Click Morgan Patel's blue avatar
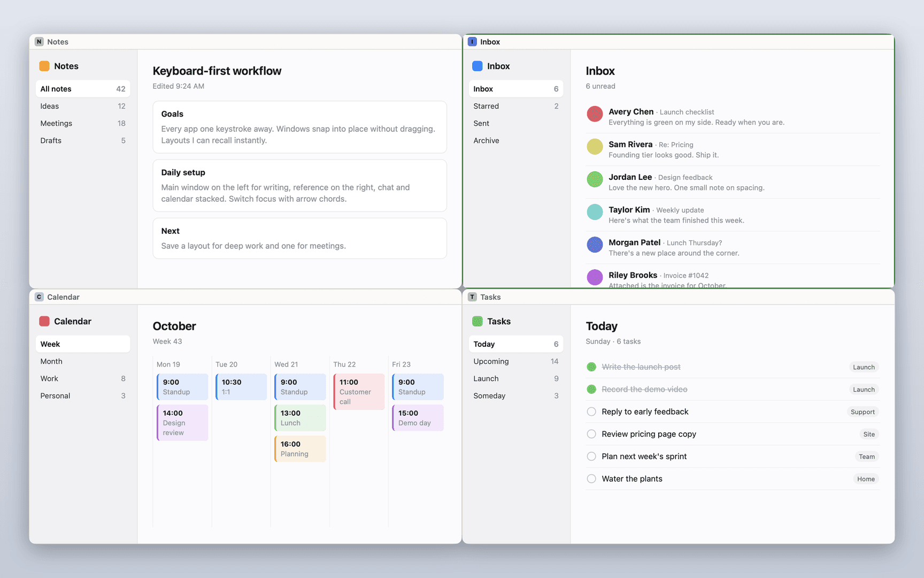 coord(595,245)
